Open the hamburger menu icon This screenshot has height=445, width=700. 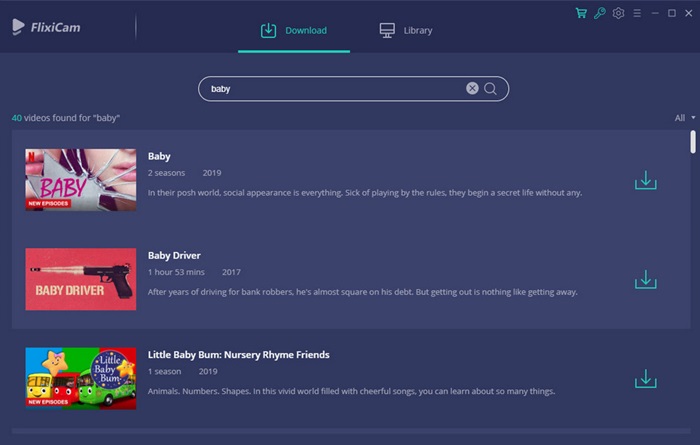tap(637, 13)
